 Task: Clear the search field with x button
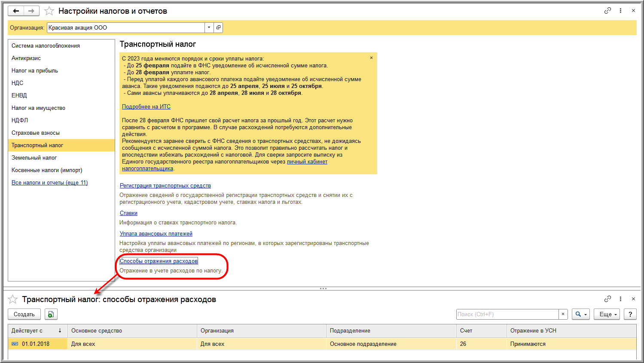(x=563, y=314)
